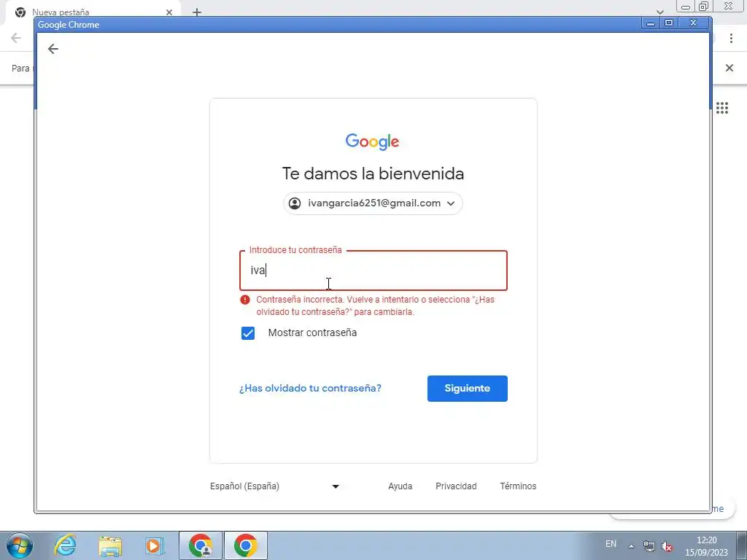Open the tab search chevron in background Chrome
Screen dimensions: 747x560
(659, 12)
